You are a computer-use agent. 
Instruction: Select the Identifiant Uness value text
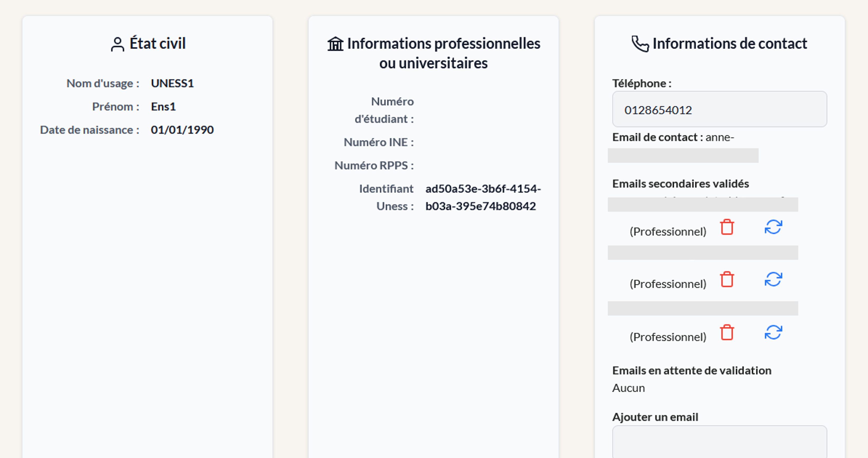pyautogui.click(x=483, y=197)
